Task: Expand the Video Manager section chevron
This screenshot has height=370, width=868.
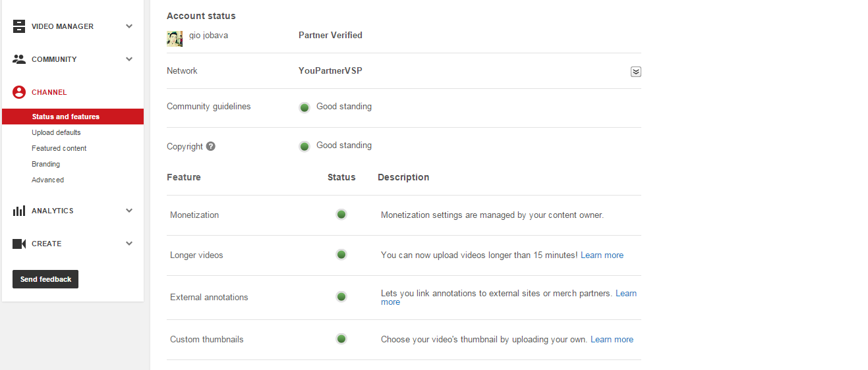Action: [x=129, y=26]
